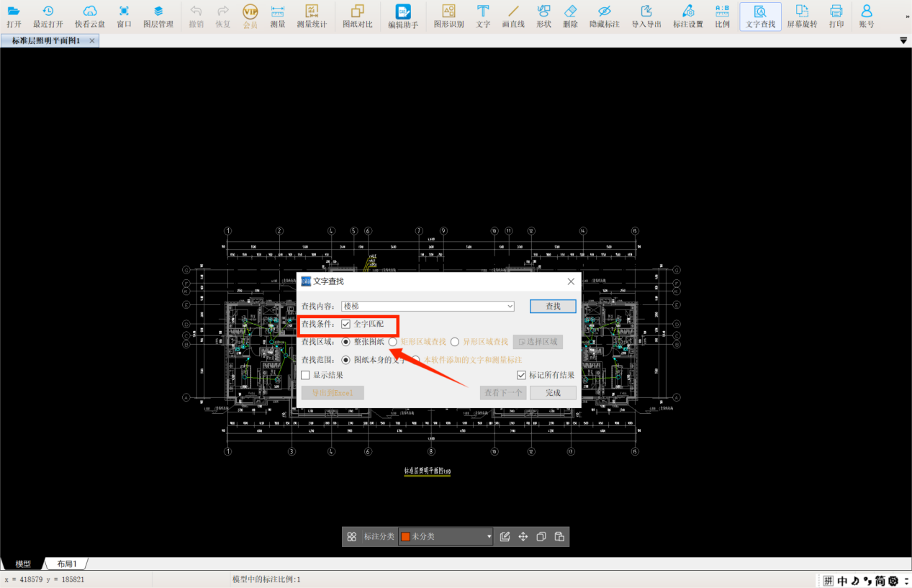Screen dimensions: 912x588
Task: Expand the 查找内容 search history dropdown
Action: click(x=510, y=307)
